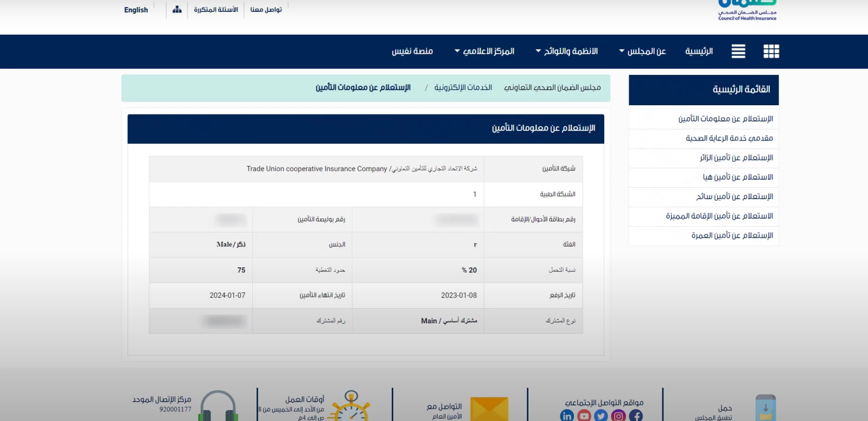868x421 pixels.
Task: Select الاستعلام عن تأمين هيا in sidebar
Action: click(x=704, y=177)
